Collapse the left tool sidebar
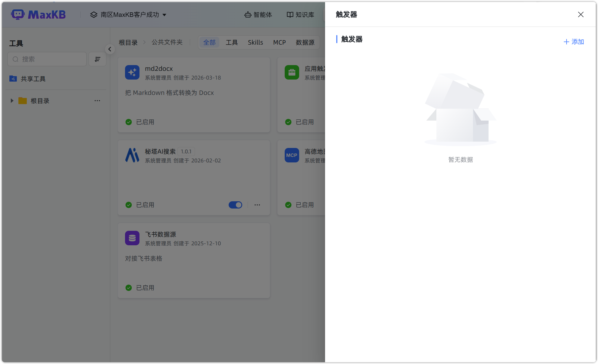598x364 pixels. [110, 49]
